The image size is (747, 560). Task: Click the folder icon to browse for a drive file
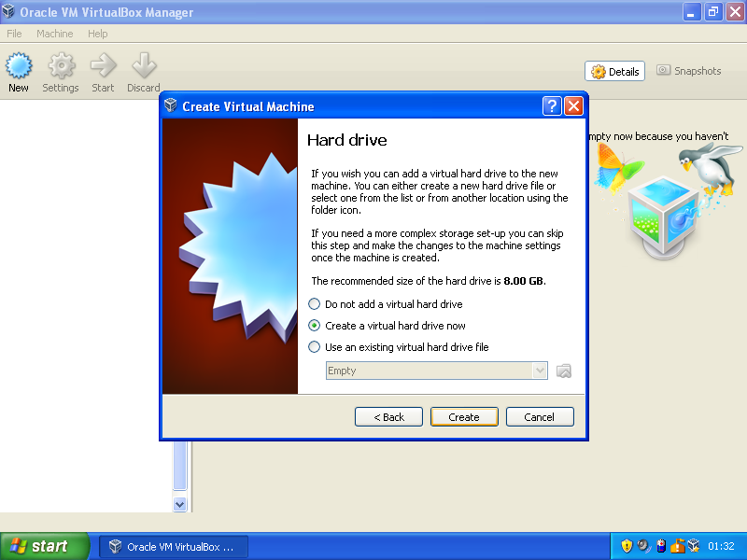[x=564, y=371]
